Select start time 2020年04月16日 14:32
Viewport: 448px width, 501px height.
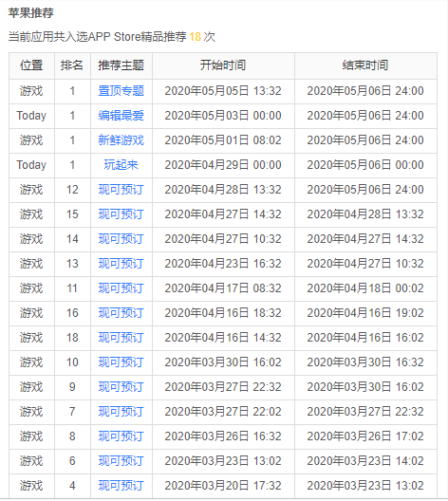223,338
